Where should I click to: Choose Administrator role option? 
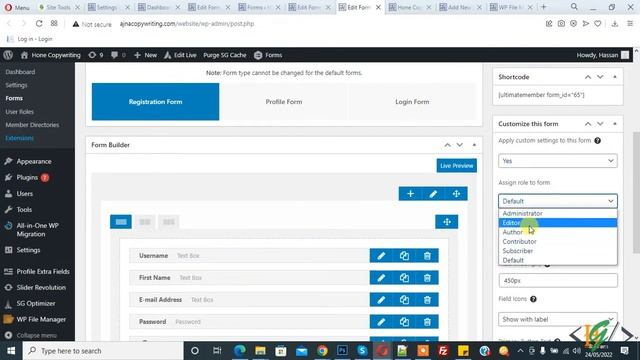pos(558,213)
